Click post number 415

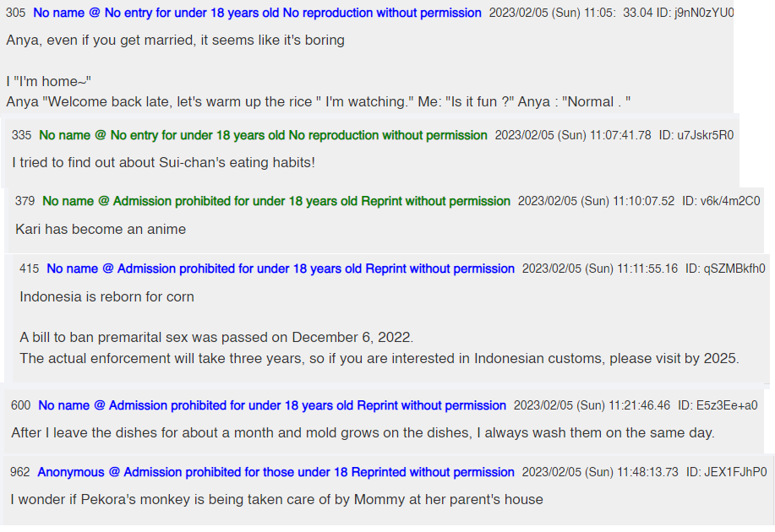(30, 269)
